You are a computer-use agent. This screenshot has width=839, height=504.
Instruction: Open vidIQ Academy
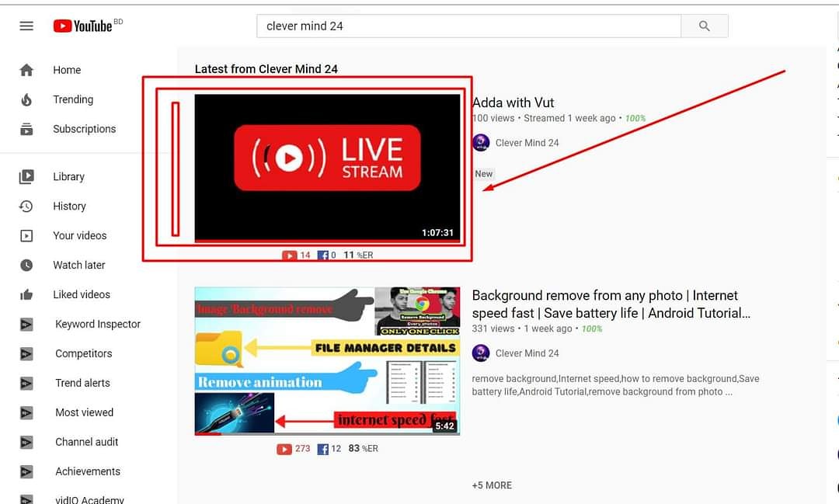pos(89,498)
